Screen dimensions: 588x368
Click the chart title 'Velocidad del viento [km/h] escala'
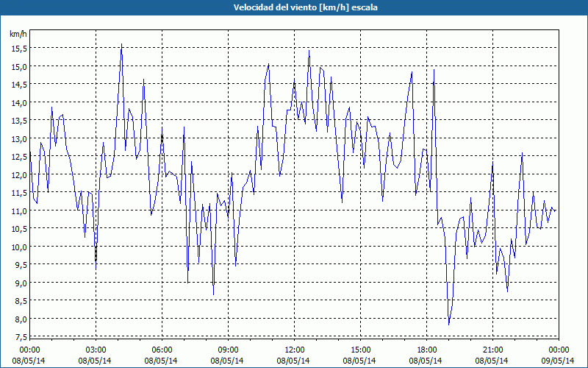[305, 7]
